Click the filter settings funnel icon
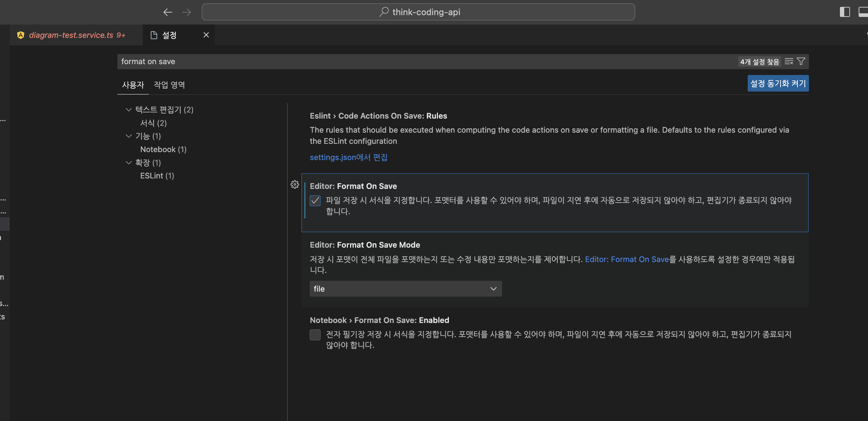Screen dimensions: 868x421 (801, 62)
